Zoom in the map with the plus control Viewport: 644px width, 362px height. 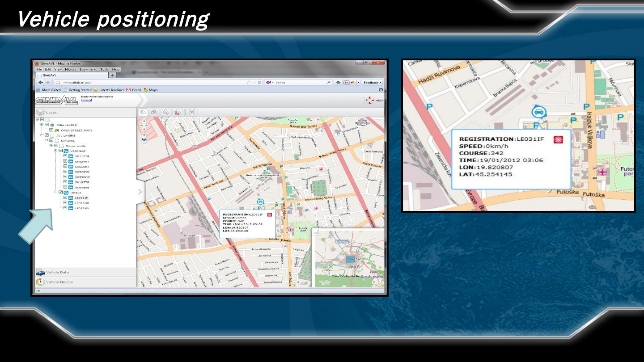pos(144,135)
